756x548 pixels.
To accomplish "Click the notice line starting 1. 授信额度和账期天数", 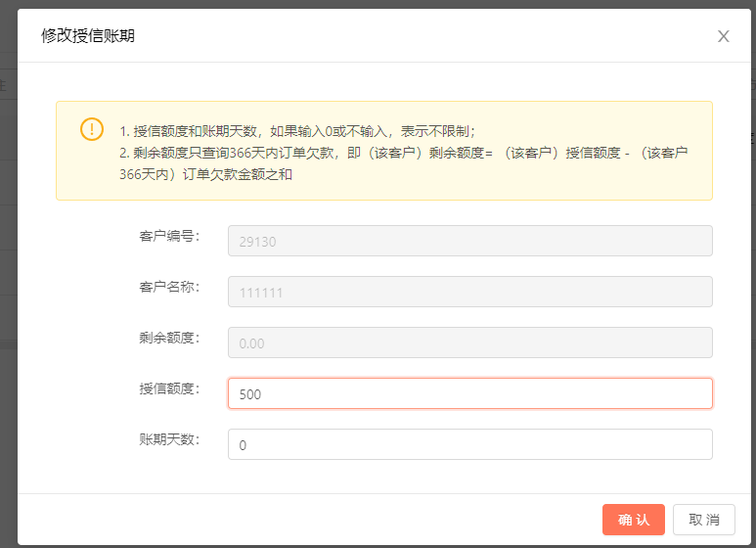I will [x=297, y=131].
